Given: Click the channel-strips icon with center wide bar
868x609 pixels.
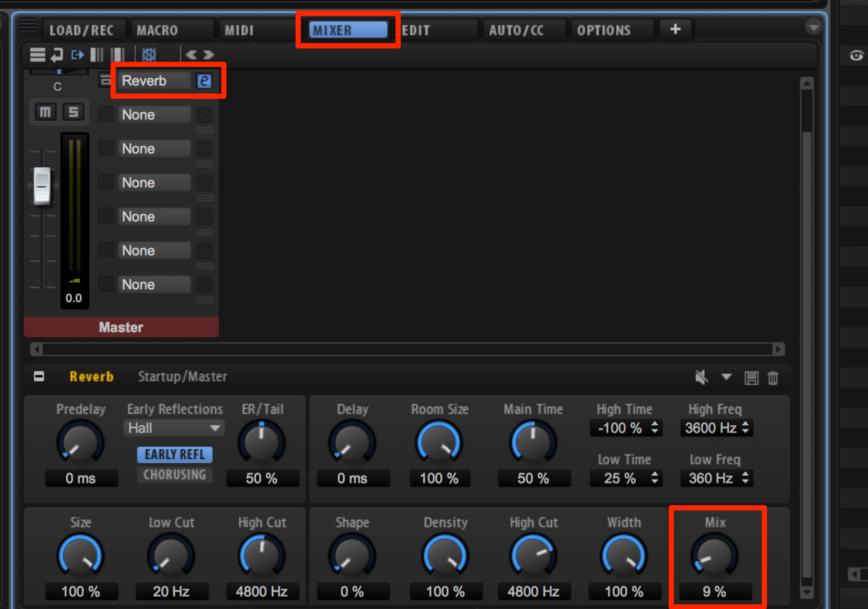Looking at the screenshot, I should [118, 55].
